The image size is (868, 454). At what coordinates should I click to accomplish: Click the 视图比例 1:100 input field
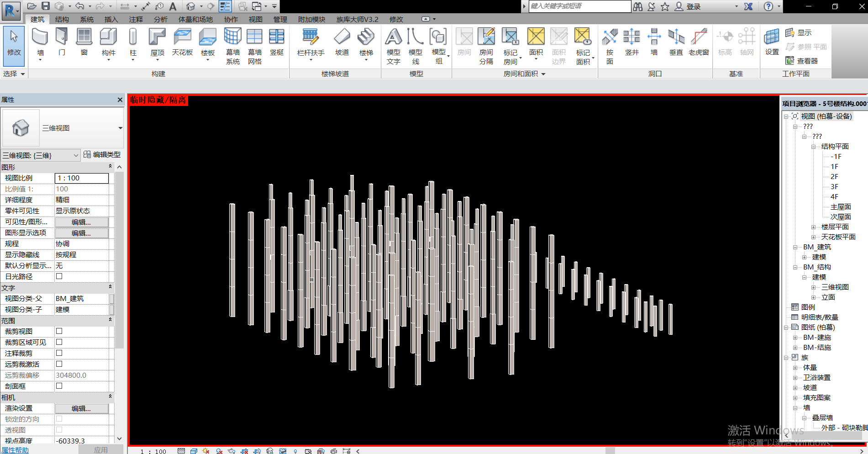tap(81, 178)
